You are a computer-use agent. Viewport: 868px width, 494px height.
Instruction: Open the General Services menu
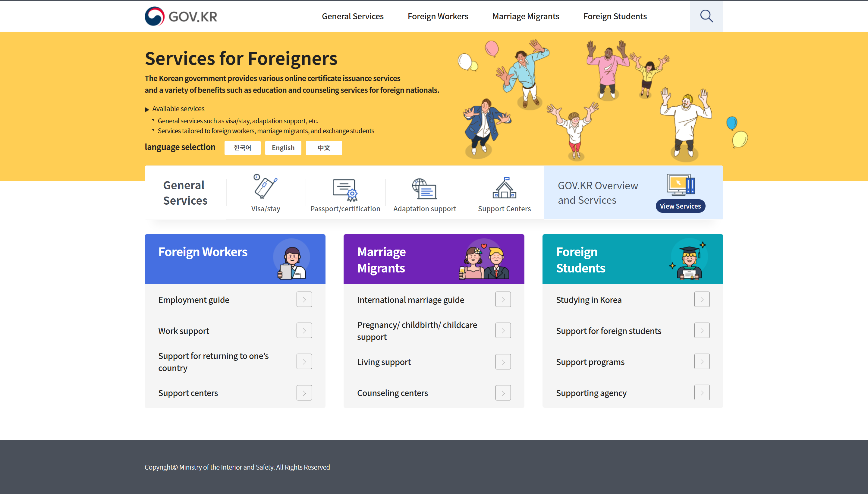point(352,16)
